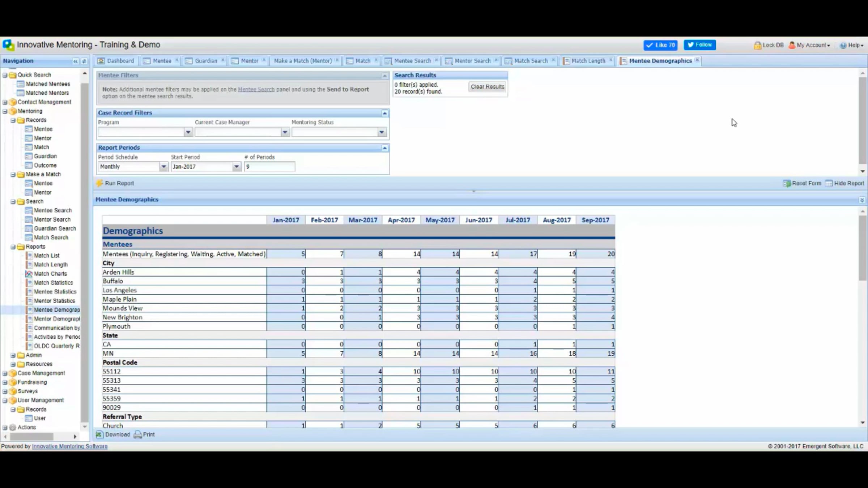Switch to the Mentee tab

[x=161, y=61]
